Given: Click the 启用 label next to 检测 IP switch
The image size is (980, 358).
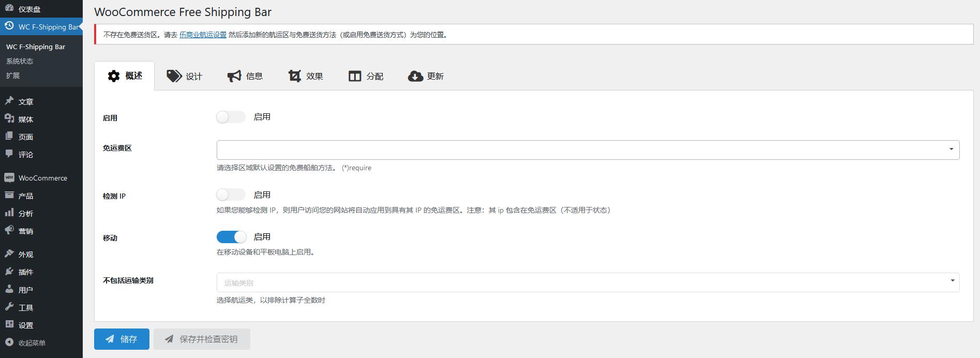Looking at the screenshot, I should coord(262,195).
